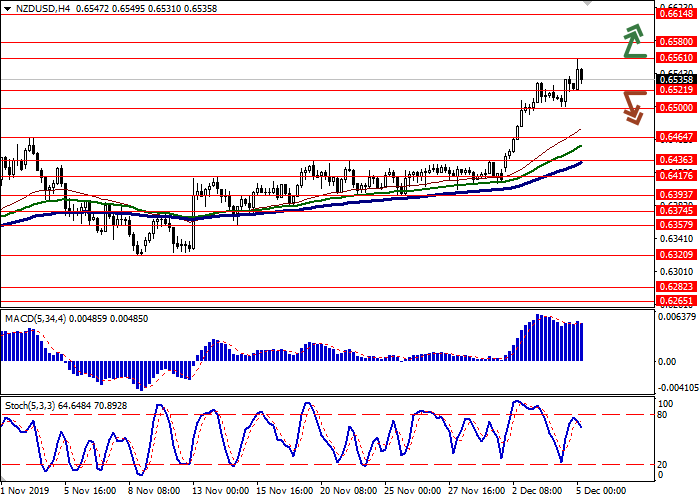
Task: Click the 0.64363 price level label
Action: coord(676,160)
